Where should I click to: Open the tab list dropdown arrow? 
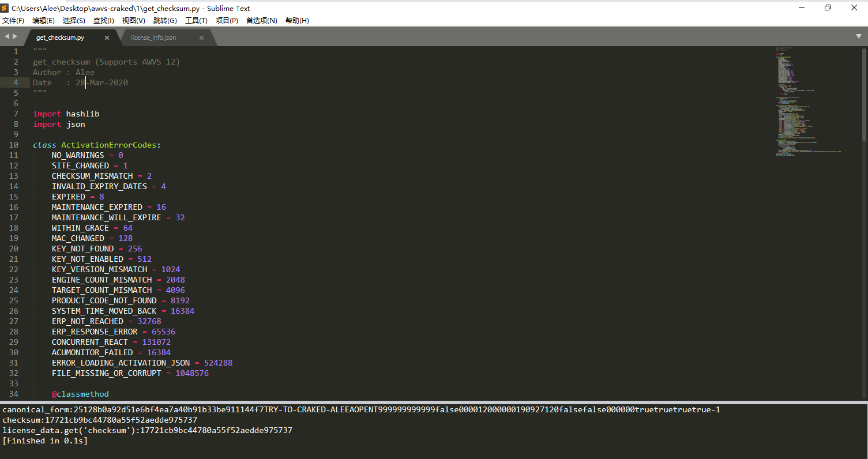pos(858,36)
